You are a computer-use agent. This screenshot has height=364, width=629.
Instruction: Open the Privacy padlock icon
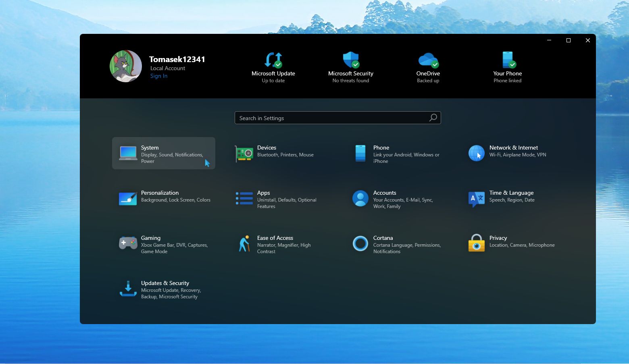(476, 243)
